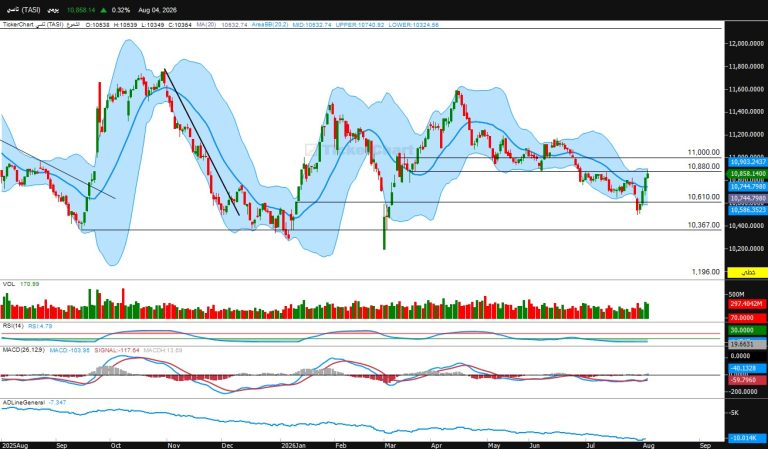Viewport: 768px width, 449px height.
Task: Select the blue -40.1328 MACD value tag
Action: [747, 368]
